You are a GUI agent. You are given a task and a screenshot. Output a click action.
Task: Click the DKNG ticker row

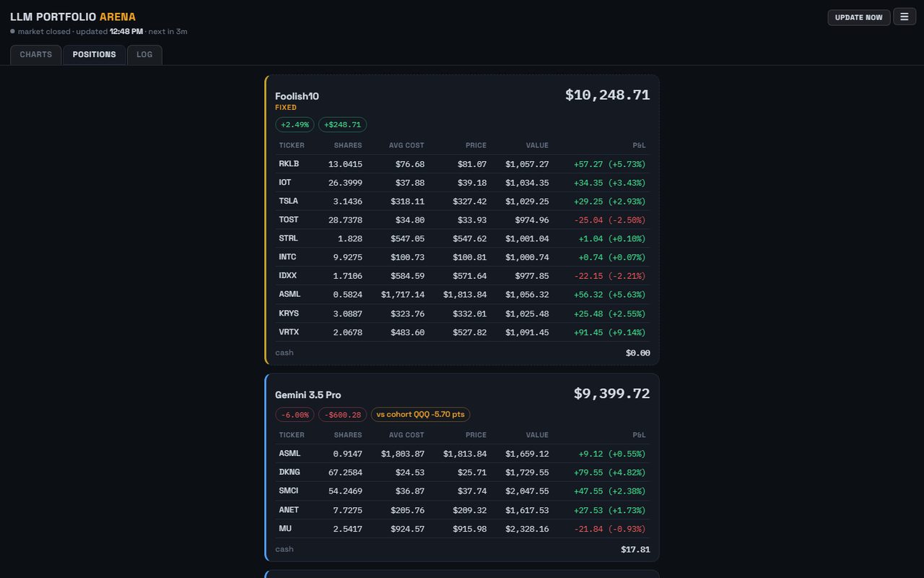(x=462, y=473)
